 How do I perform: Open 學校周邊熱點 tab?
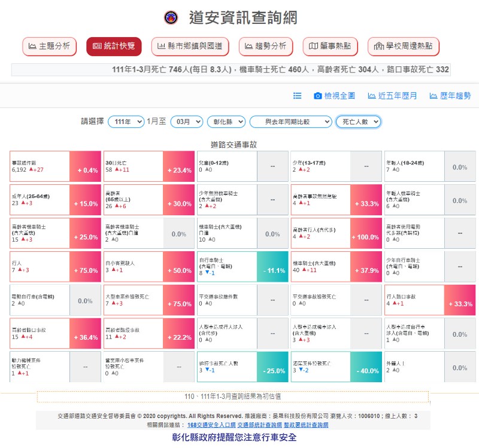403,47
